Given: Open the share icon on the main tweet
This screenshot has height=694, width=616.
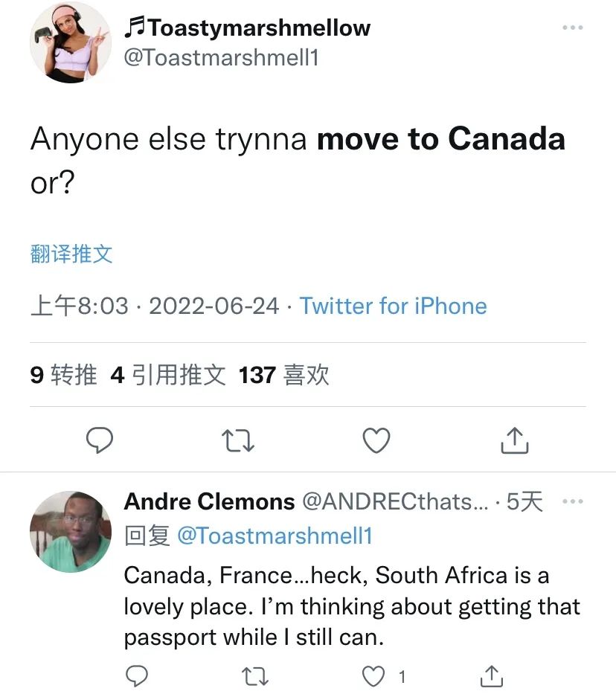Looking at the screenshot, I should 514,440.
